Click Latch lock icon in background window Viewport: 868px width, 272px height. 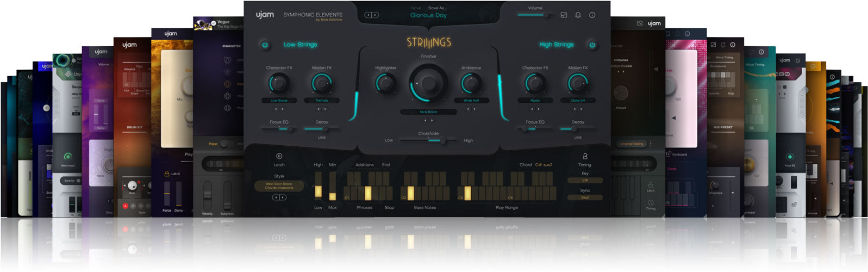167,174
